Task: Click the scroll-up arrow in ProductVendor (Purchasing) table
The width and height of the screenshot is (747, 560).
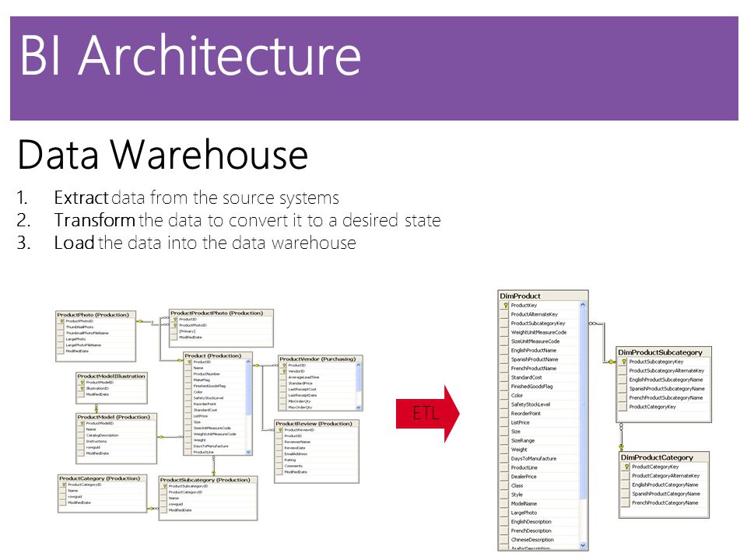Action: (359, 366)
